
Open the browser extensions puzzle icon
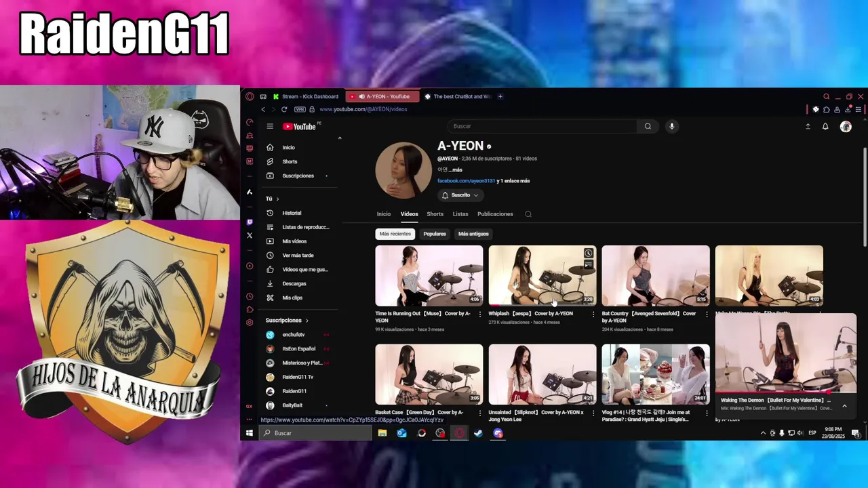click(827, 109)
